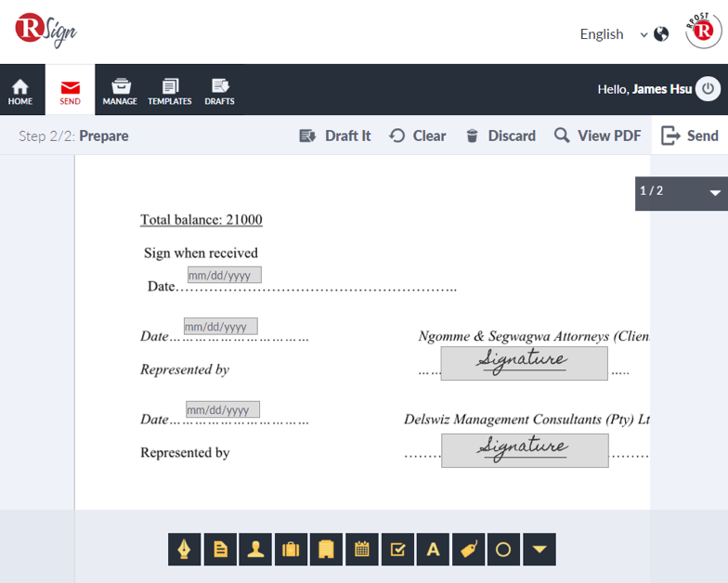
Task: Click the Send button
Action: (690, 136)
